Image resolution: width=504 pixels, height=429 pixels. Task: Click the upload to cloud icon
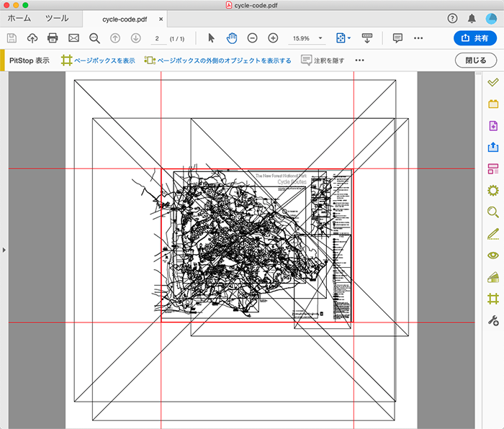32,38
